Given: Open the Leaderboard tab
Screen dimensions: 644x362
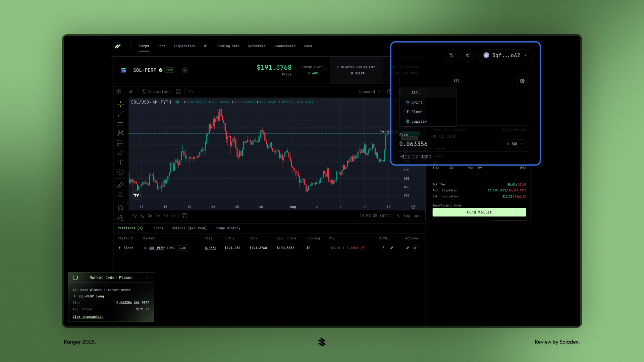Looking at the screenshot, I should pos(285,46).
